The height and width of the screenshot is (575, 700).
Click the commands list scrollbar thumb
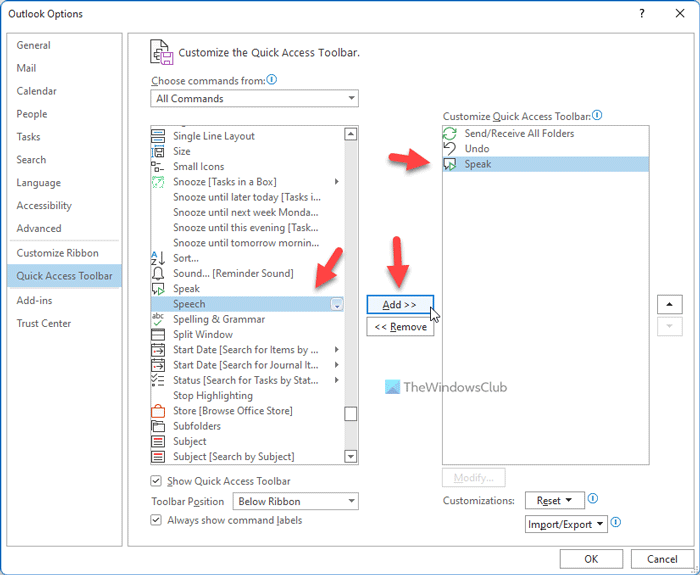click(x=351, y=414)
